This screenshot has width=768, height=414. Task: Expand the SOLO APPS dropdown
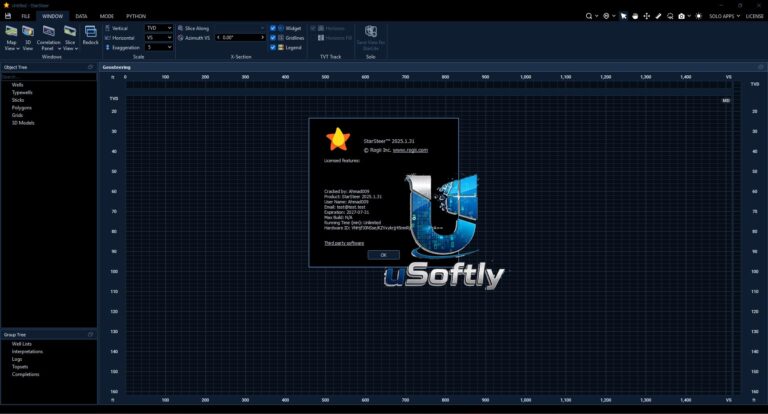tap(724, 16)
